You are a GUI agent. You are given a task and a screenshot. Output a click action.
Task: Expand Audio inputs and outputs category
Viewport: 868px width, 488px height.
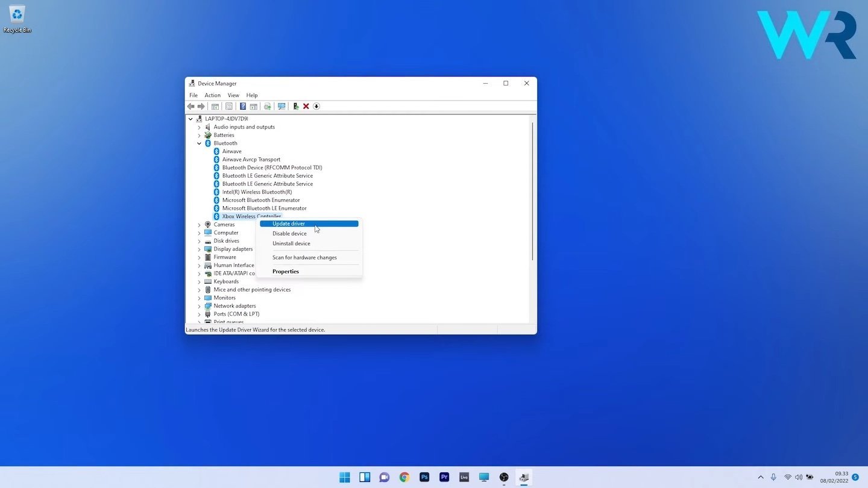click(199, 127)
